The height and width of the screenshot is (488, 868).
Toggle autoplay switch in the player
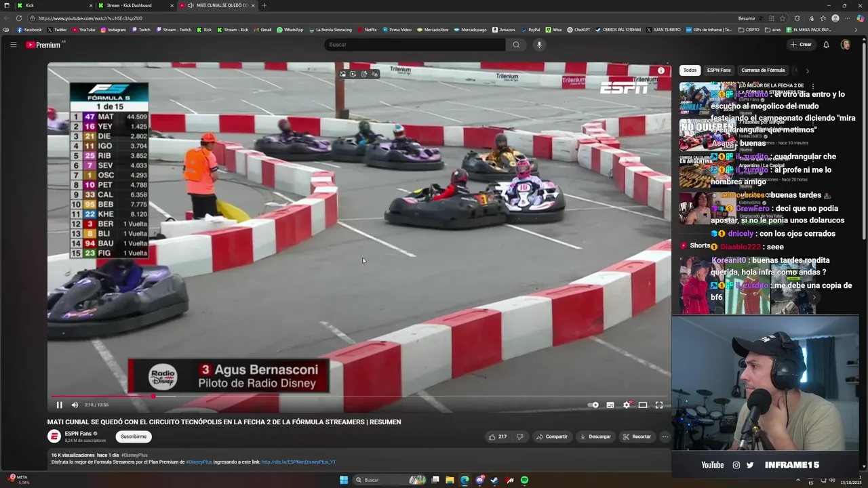click(594, 405)
